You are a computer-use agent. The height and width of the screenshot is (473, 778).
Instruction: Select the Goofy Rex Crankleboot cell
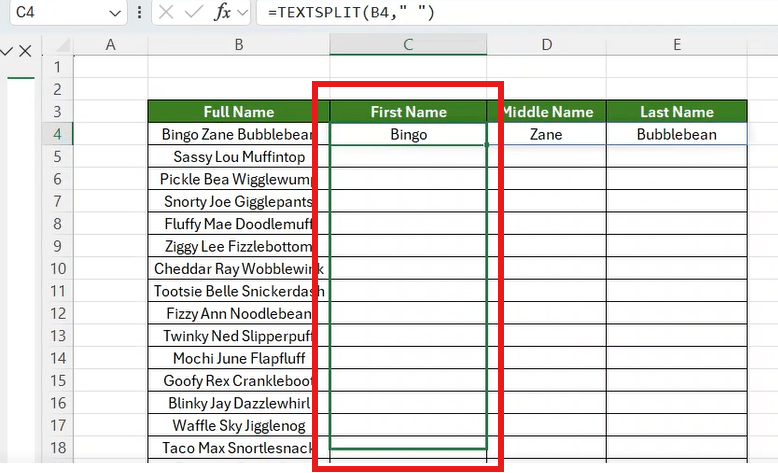point(239,380)
